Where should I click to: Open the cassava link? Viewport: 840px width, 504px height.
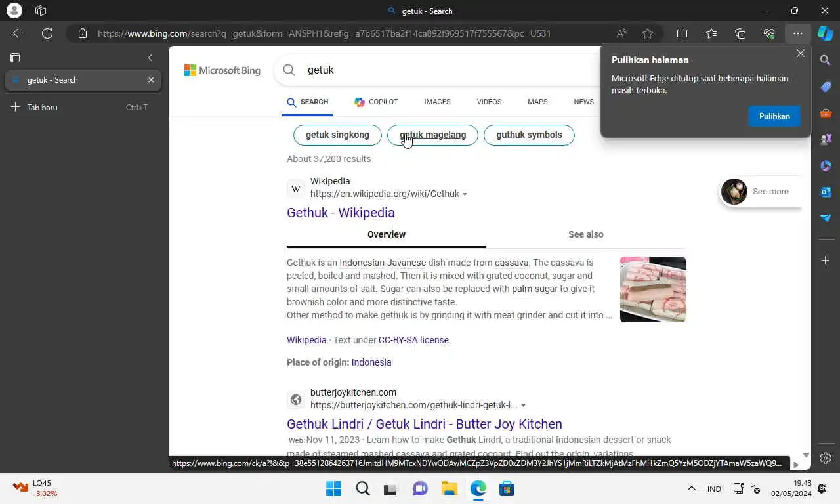click(511, 262)
